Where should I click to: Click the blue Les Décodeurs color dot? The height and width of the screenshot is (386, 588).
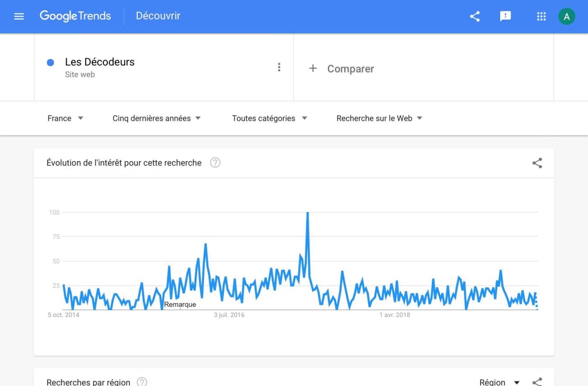pos(51,62)
